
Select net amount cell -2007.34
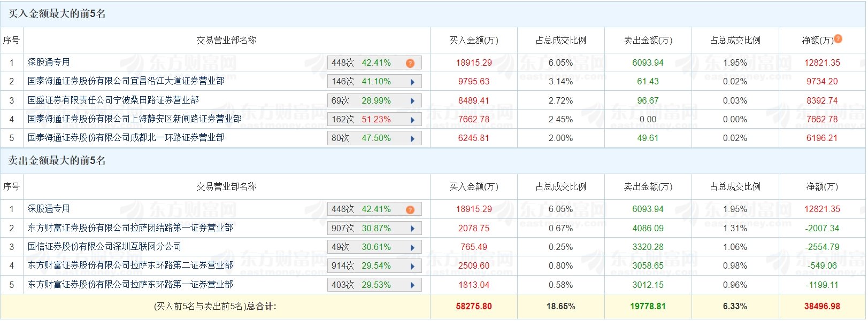point(822,228)
